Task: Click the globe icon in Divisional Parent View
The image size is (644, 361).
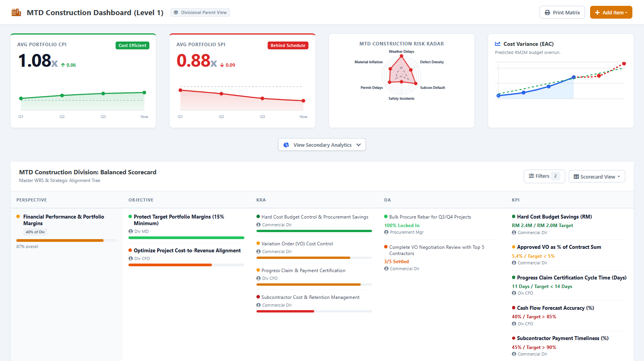Action: (x=176, y=12)
